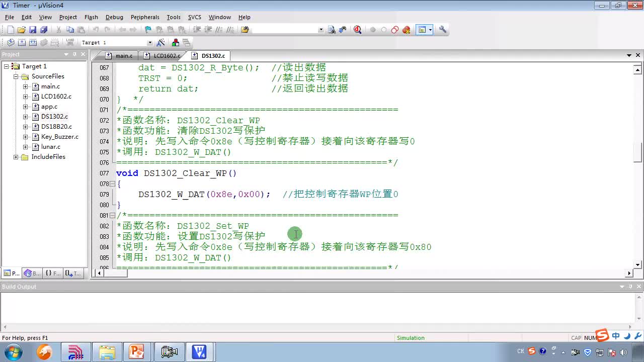This screenshot has height=362, width=644.
Task: Click the Cut scissors icon
Action: [x=59, y=30]
